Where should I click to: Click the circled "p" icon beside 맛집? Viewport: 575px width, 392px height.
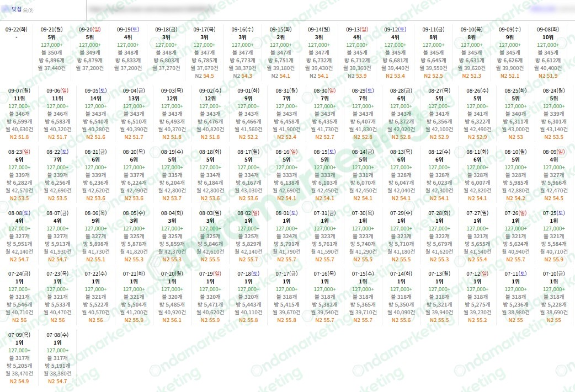tap(31, 10)
